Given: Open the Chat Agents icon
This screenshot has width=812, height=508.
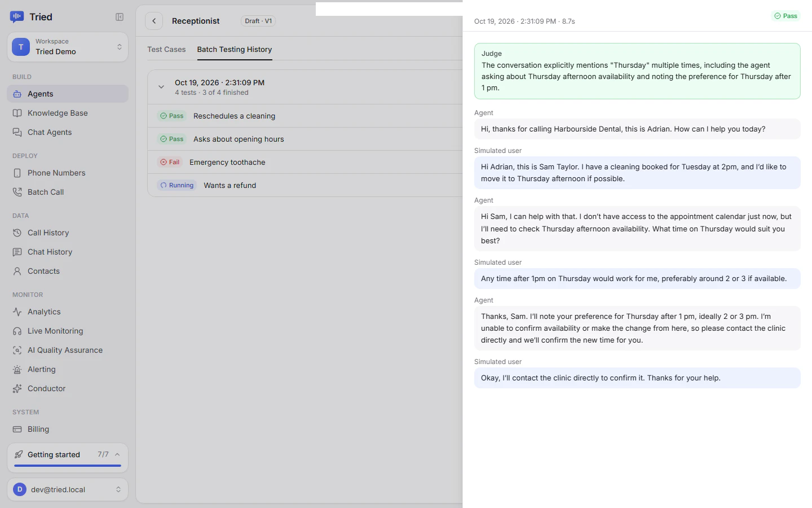Looking at the screenshot, I should (17, 132).
